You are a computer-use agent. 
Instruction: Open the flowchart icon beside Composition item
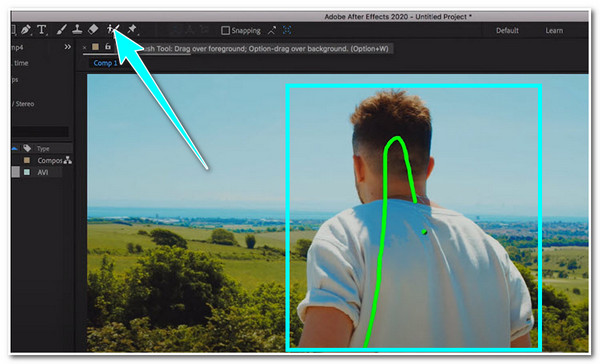point(68,160)
